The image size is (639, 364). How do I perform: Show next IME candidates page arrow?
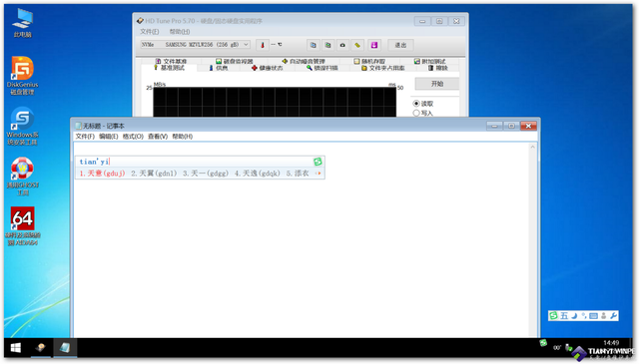[319, 174]
